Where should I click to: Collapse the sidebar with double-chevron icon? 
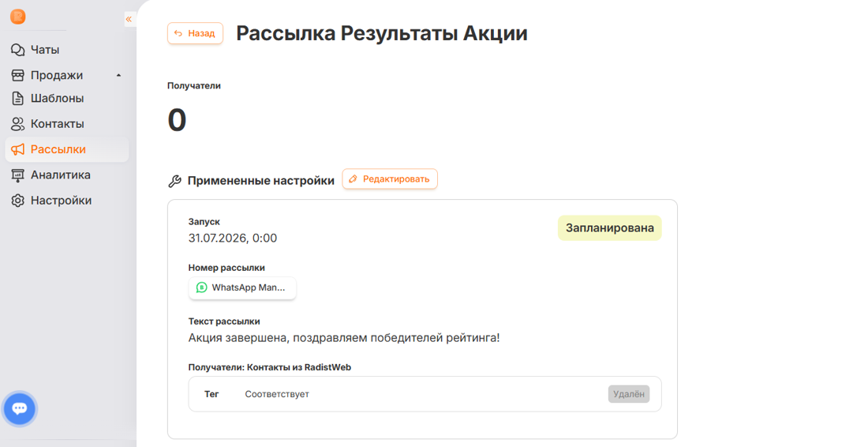(129, 20)
